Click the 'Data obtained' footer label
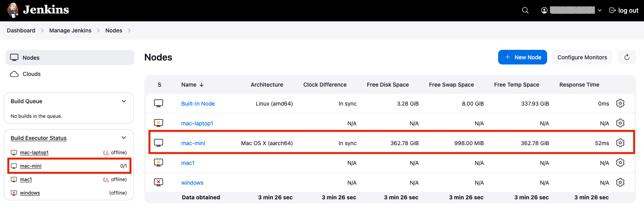644x210 pixels. pos(201,197)
